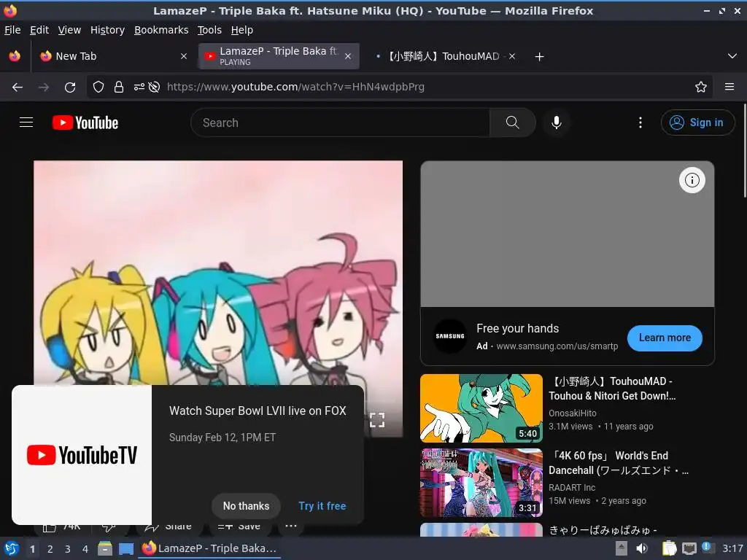This screenshot has width=747, height=560.
Task: Open the Bookmarks menu
Action: click(x=161, y=30)
